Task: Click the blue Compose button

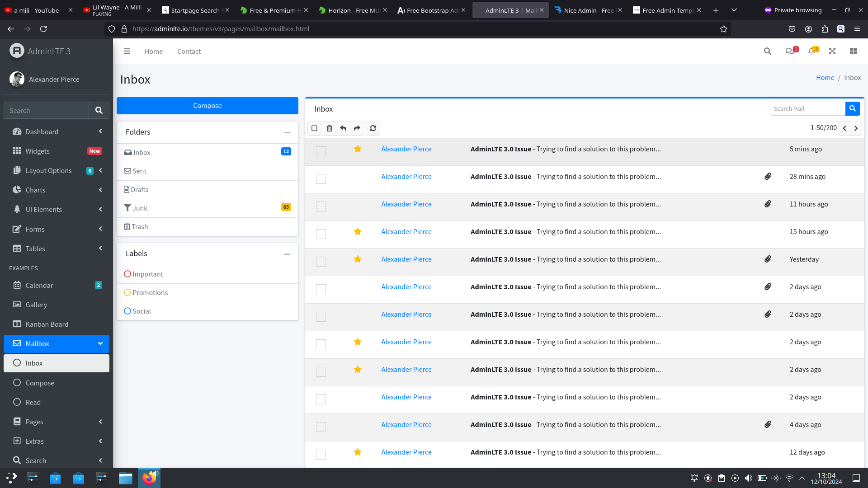Action: coord(208,105)
